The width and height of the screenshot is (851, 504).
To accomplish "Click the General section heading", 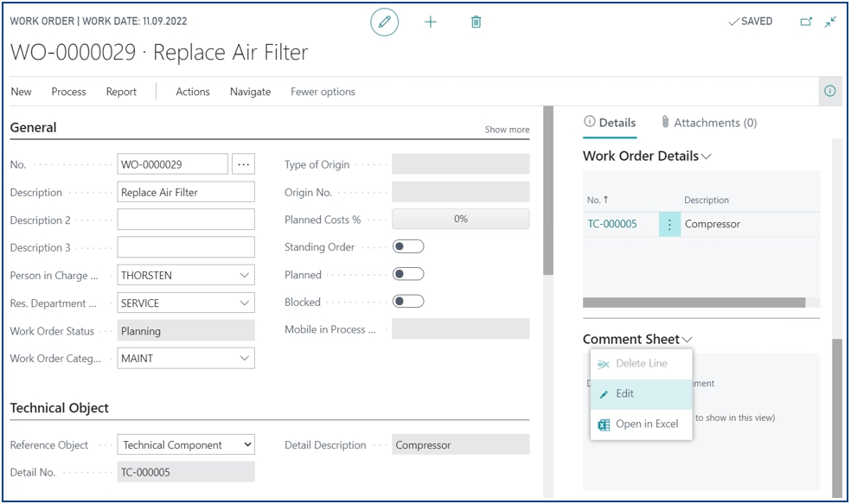I will click(x=33, y=127).
